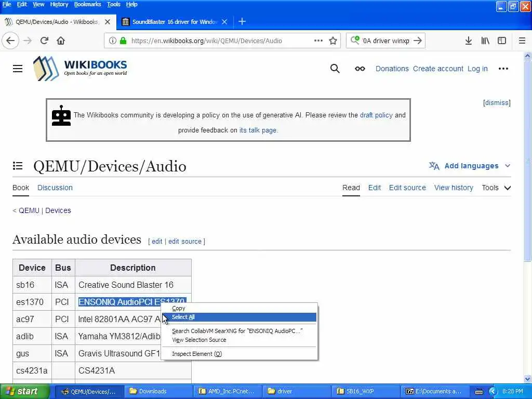Open the appearance glasses icon

pos(360,69)
